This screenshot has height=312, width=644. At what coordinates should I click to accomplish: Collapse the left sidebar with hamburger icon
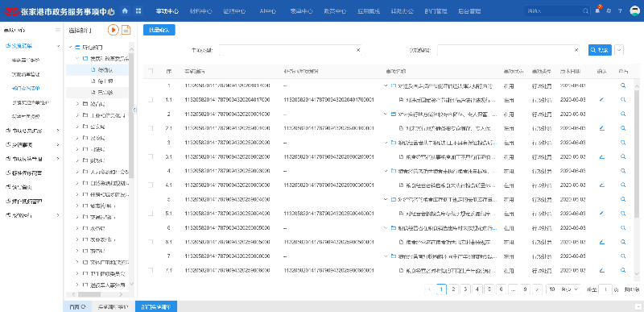pyautogui.click(x=58, y=30)
